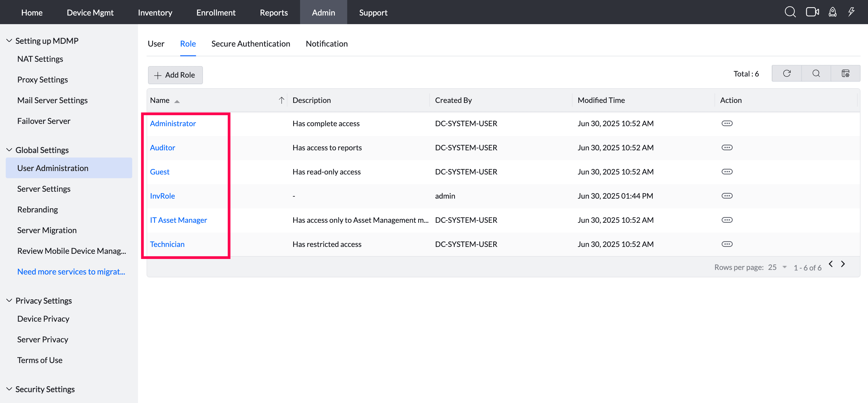Open action menu for InvRole row
Image resolution: width=868 pixels, height=403 pixels.
(x=727, y=196)
